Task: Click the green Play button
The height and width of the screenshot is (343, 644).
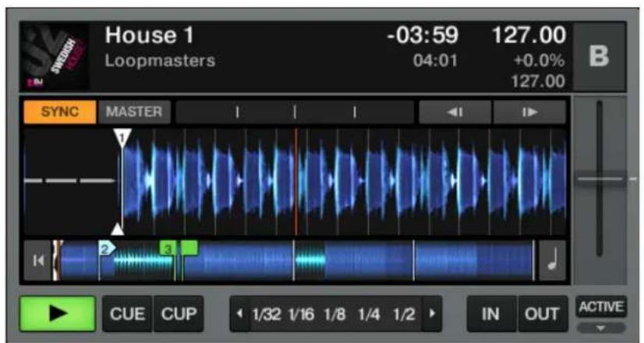Action: [58, 314]
